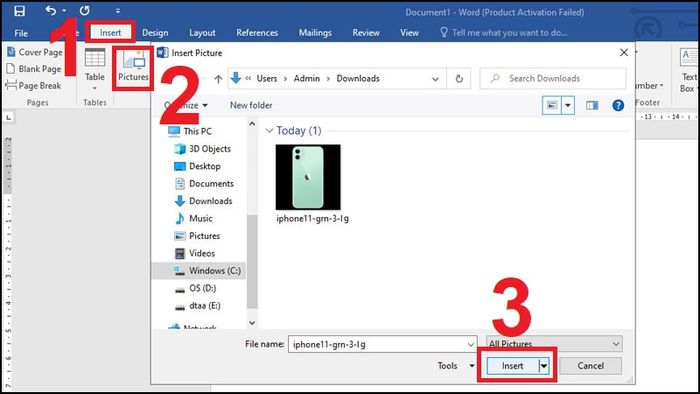Open the Insert button's dropdown arrow
Screen dimensions: 700x394
[544, 366]
